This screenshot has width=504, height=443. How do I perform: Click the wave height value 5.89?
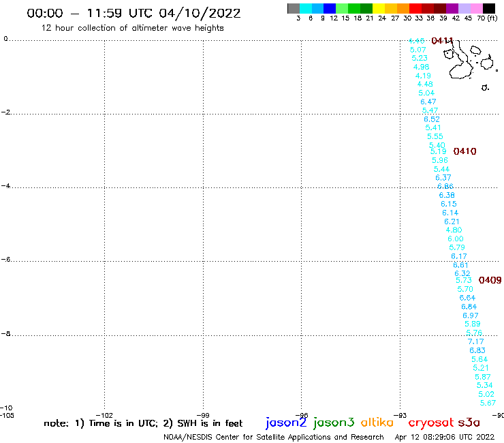(473, 324)
